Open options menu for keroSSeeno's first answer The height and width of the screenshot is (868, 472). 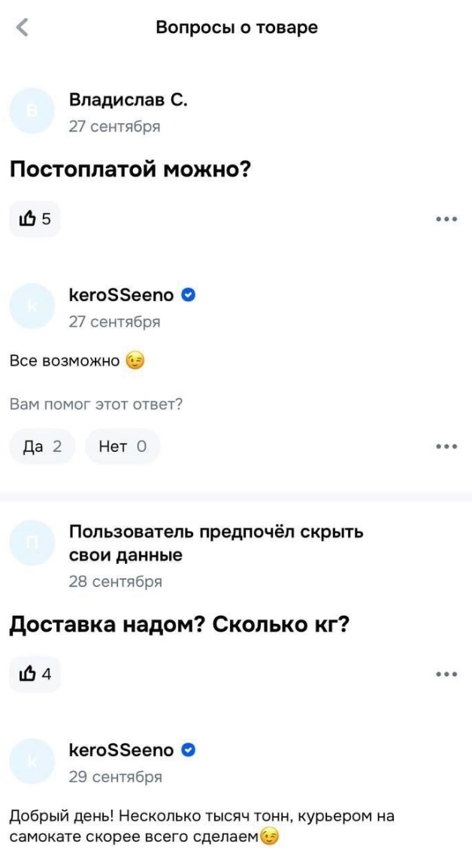tap(448, 446)
